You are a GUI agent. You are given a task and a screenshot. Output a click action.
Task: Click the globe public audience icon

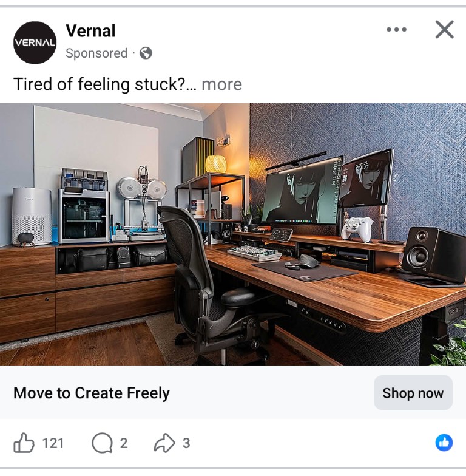[x=146, y=53]
